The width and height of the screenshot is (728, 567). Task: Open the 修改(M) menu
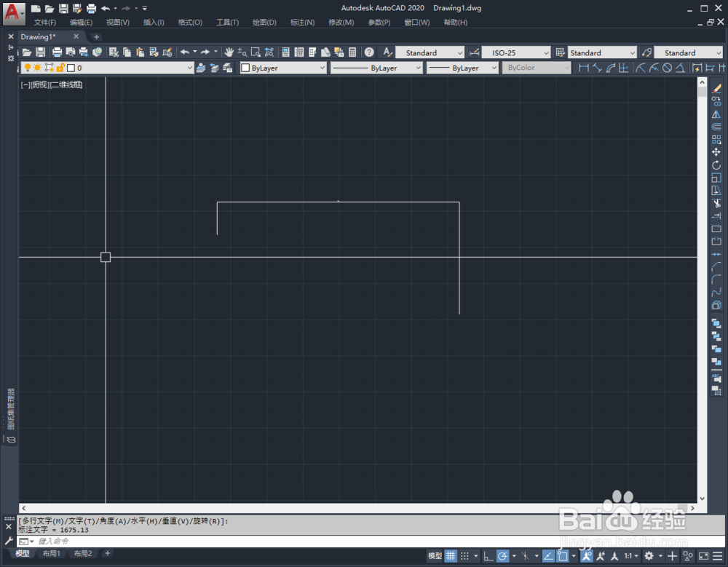[x=341, y=23]
